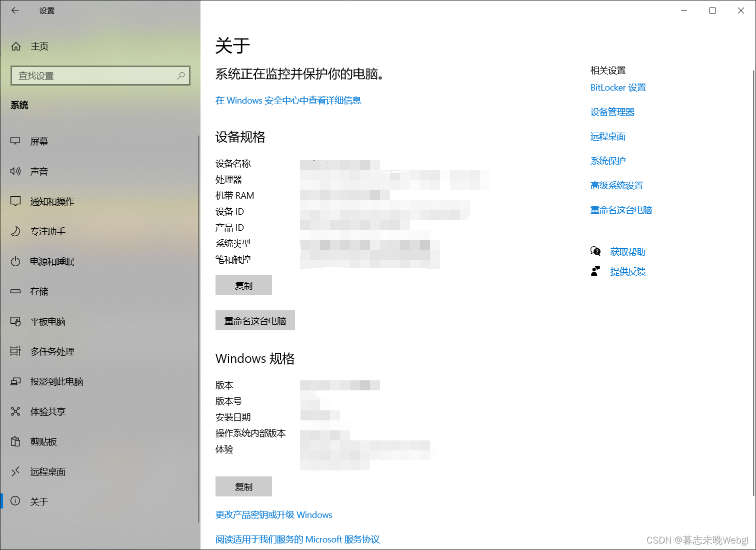Screen dimensions: 756x550
Task: Select 关于 label in sidebar
Action: point(39,502)
